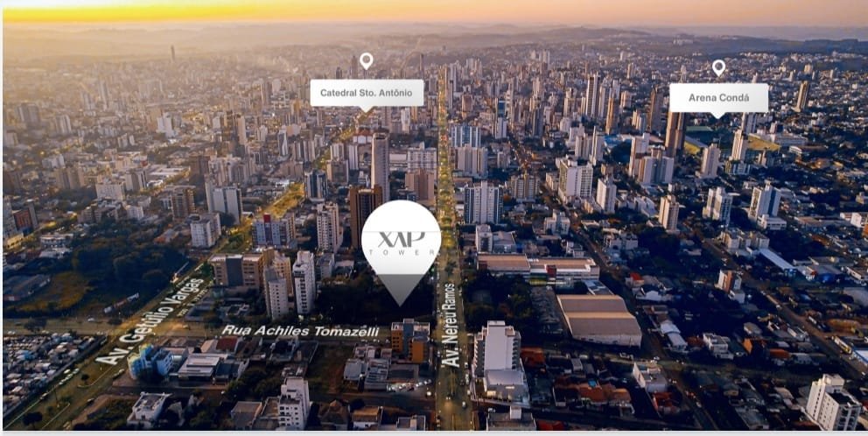Select the long flat-roofed building right of XAP marker
868x436 pixels.
[x=538, y=268]
